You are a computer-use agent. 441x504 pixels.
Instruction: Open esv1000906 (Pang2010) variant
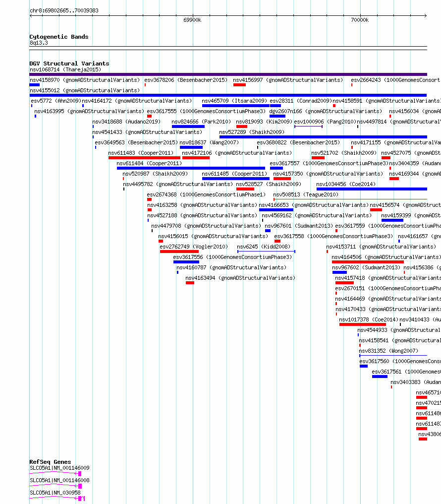(325, 122)
